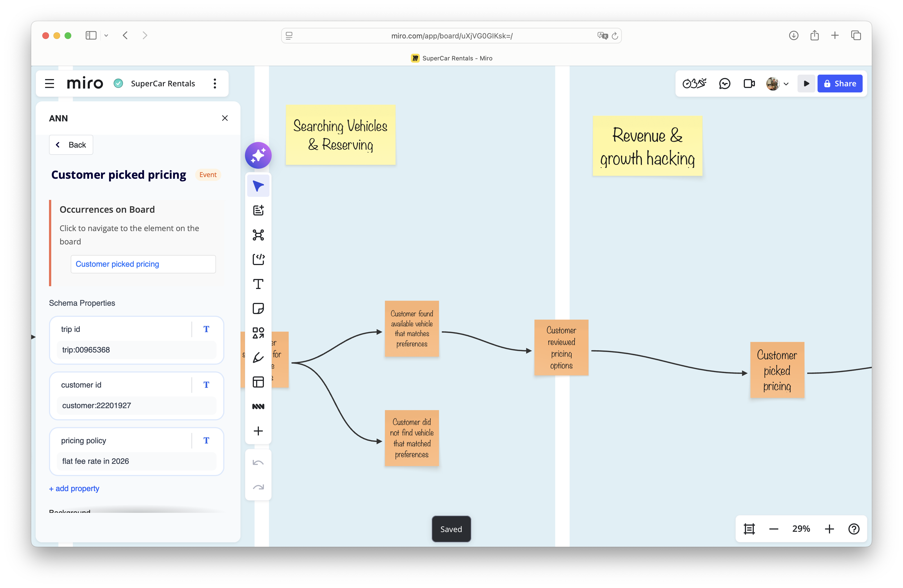Reload the page in Safari
Screen dimensions: 903x588
click(x=615, y=36)
